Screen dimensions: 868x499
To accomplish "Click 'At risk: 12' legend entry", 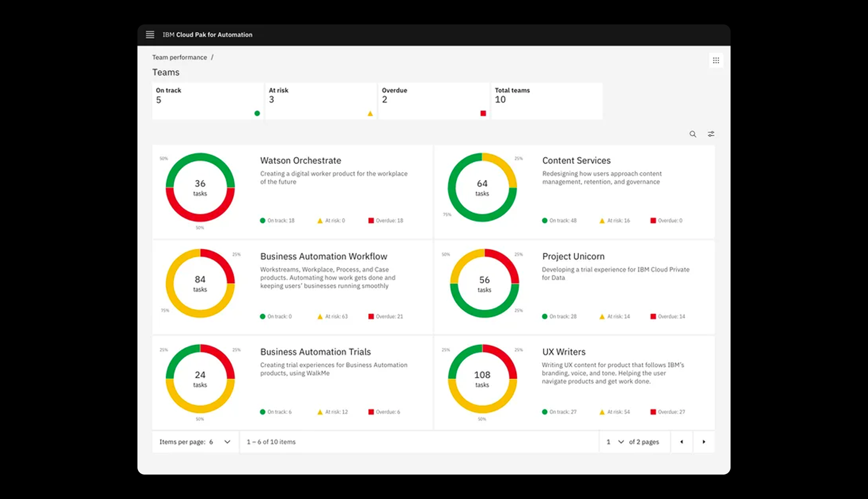I will coord(333,412).
